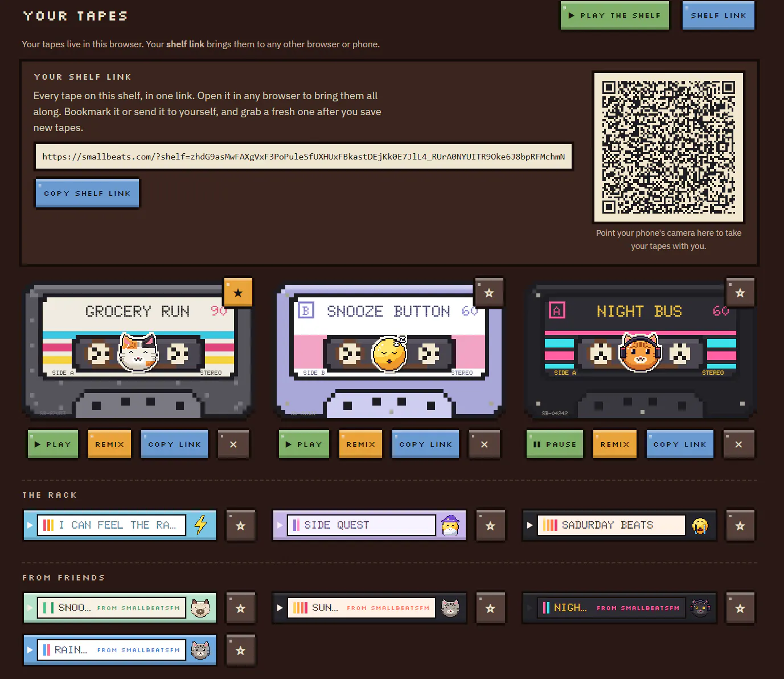The image size is (784, 679).
Task: Remix the Night Bus tape
Action: 615,444
